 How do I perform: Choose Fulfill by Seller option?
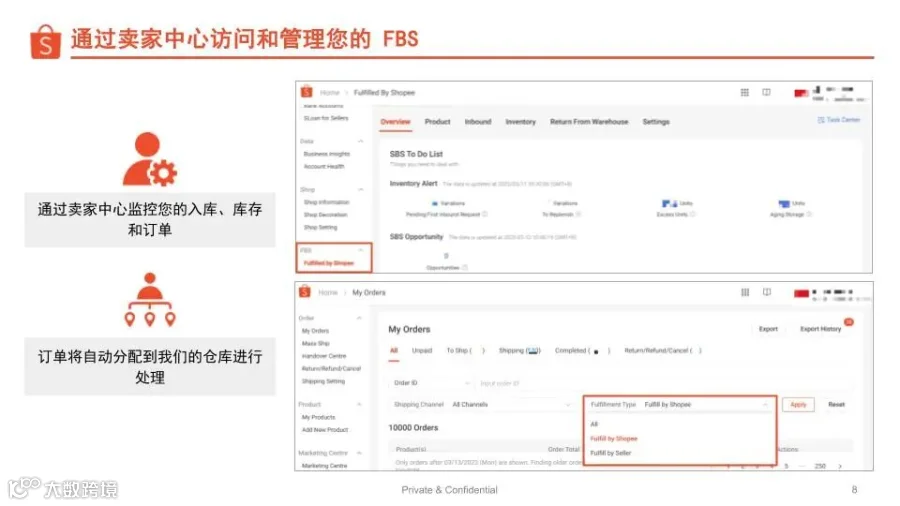click(x=611, y=453)
